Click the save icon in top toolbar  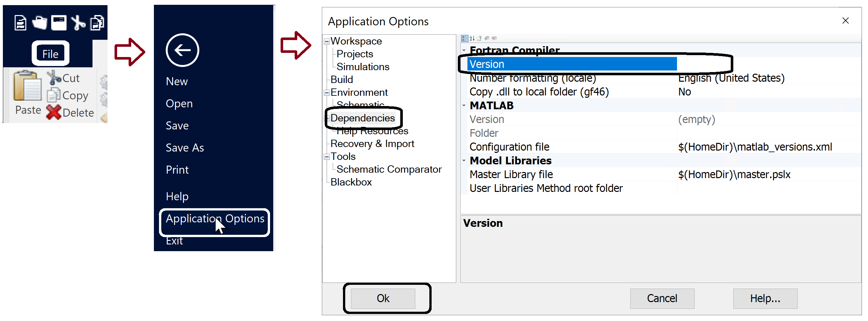(59, 23)
